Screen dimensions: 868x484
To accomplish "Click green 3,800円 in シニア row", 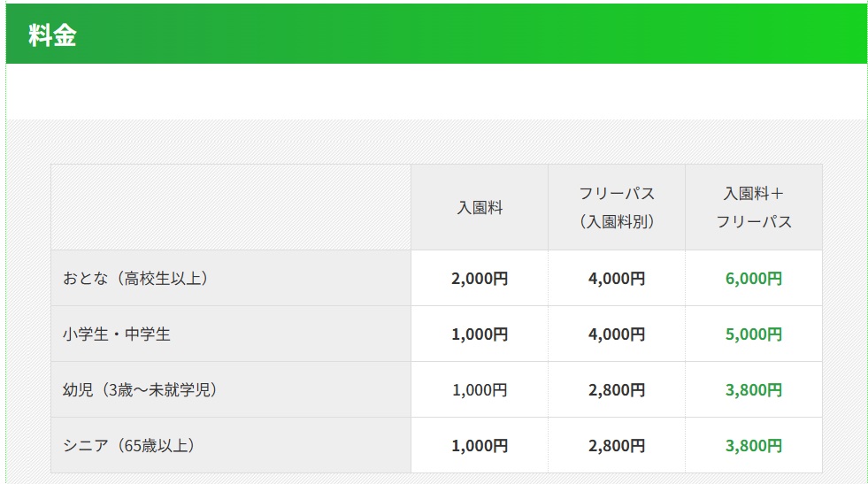I will coord(754,445).
